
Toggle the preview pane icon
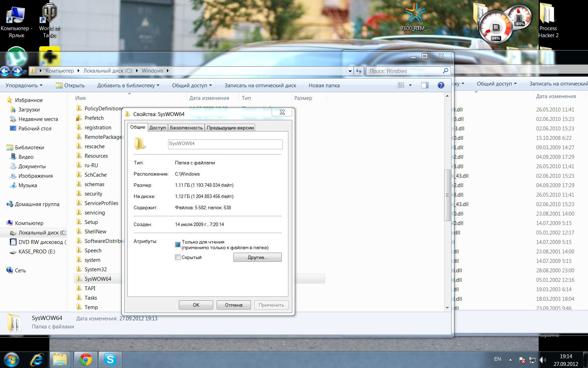point(425,85)
